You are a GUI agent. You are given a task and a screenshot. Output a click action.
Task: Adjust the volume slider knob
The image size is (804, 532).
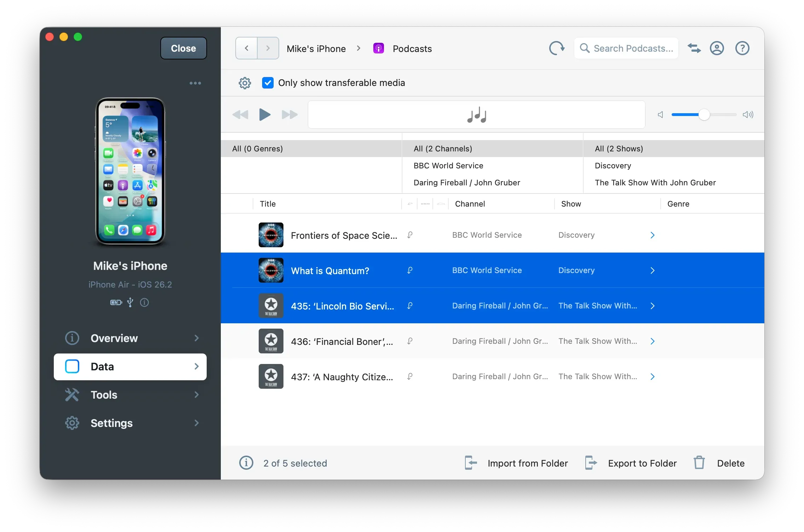pos(704,115)
